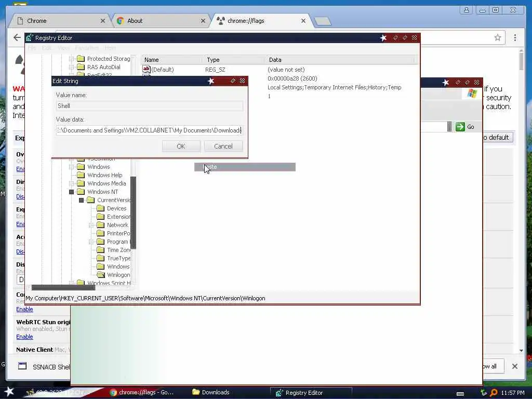532x399 pixels.
Task: Dismiss the Chrome download bar with X
Action: (x=515, y=366)
